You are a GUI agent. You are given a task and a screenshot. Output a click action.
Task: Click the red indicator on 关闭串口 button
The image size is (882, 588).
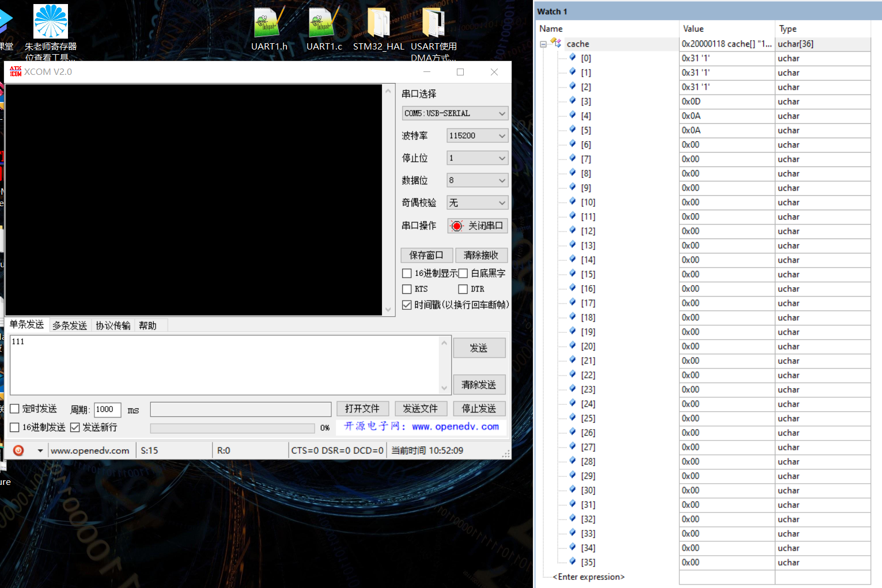click(x=456, y=226)
